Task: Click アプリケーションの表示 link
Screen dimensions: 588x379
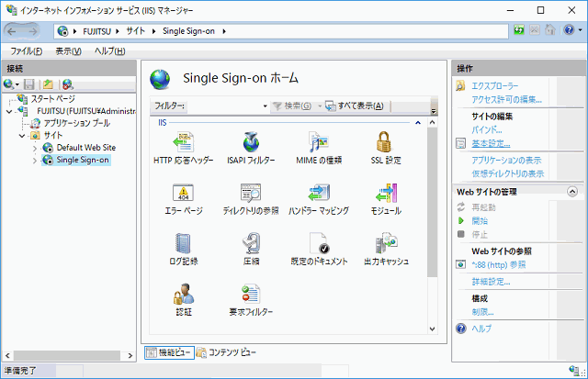Action: pos(506,161)
